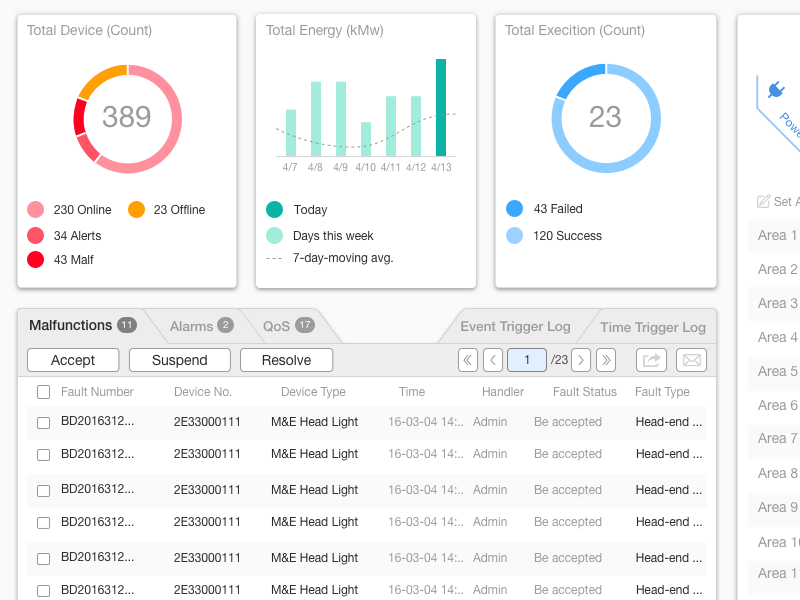Screen dimensions: 800x600
Task: Click the orange 23 Offline legend swatch
Action: tap(136, 210)
